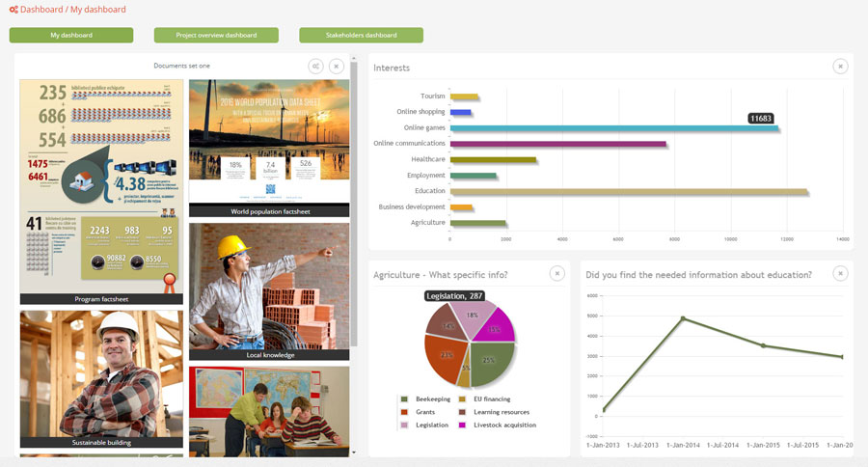Close the Interests chart widget
The image size is (868, 467).
840,66
